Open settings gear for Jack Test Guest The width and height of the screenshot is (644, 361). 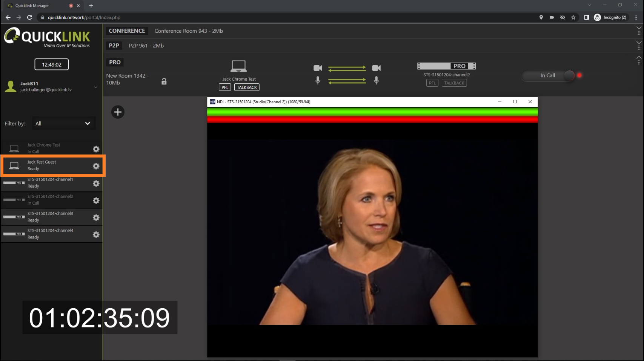point(96,166)
